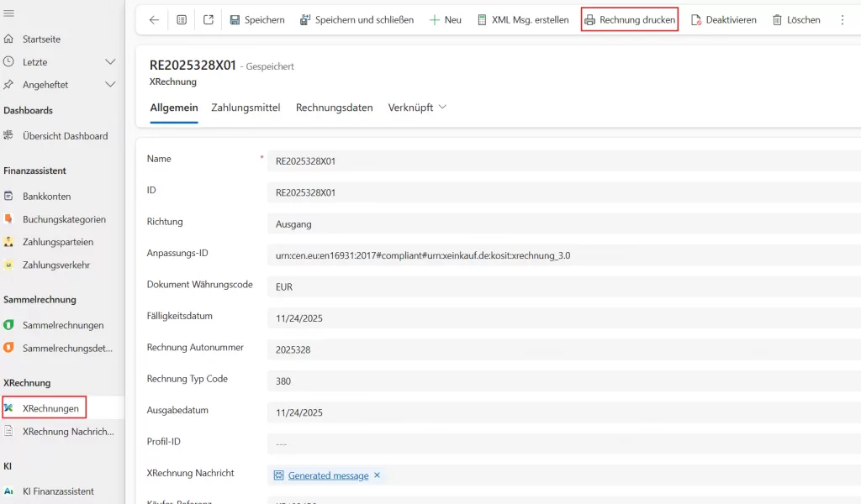Click Fälligkeitsdatum date field
861x504 pixels.
click(564, 318)
